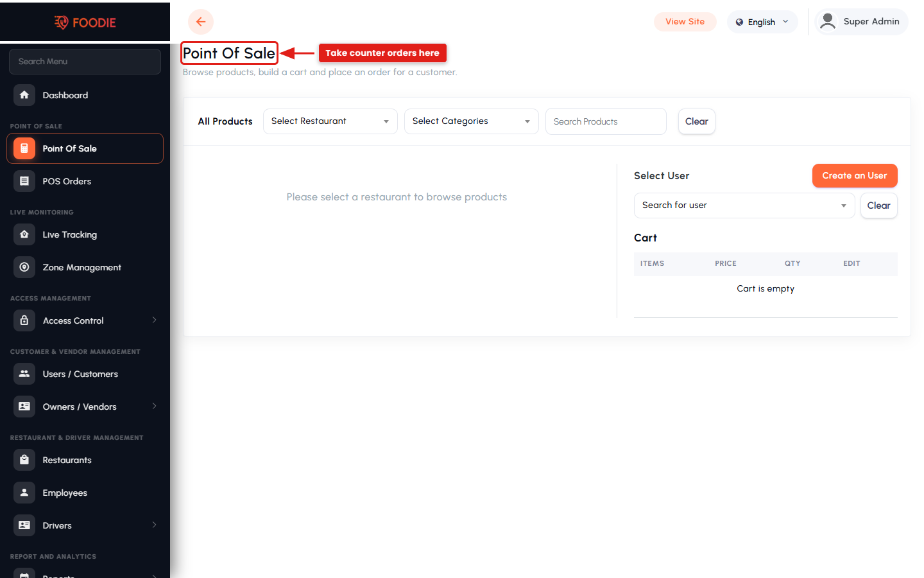Image resolution: width=924 pixels, height=578 pixels.
Task: Open the Select Restaurant dropdown
Action: pos(330,121)
